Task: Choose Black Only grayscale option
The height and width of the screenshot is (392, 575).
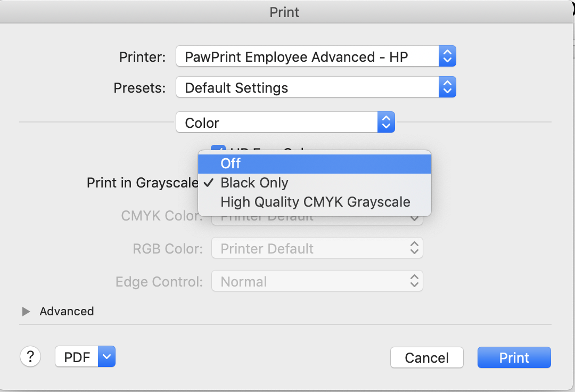Action: [x=315, y=183]
